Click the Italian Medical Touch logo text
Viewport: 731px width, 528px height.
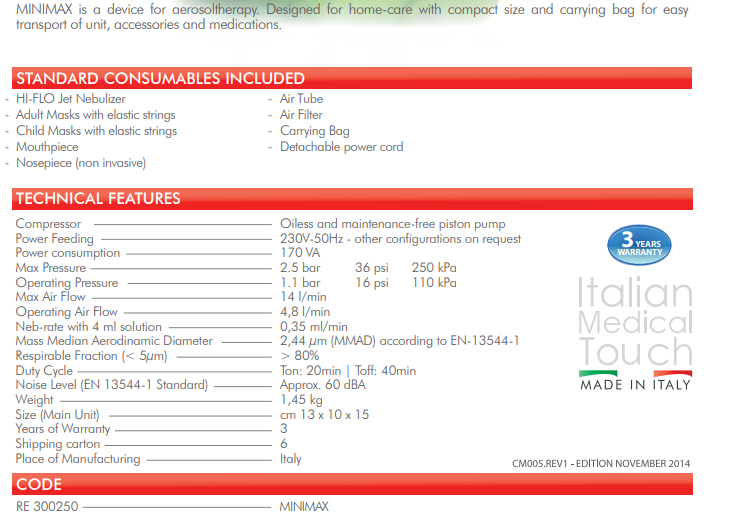(x=635, y=322)
